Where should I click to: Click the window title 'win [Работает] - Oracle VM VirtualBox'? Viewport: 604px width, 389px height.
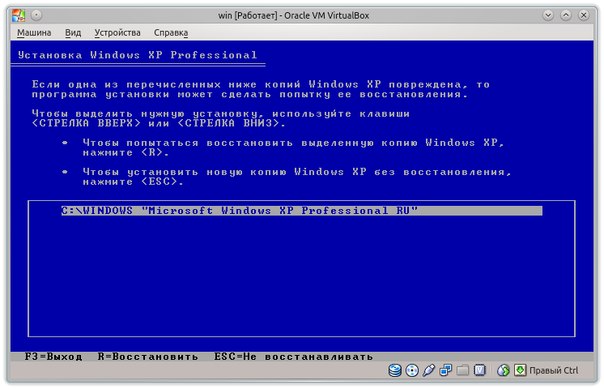click(x=294, y=15)
